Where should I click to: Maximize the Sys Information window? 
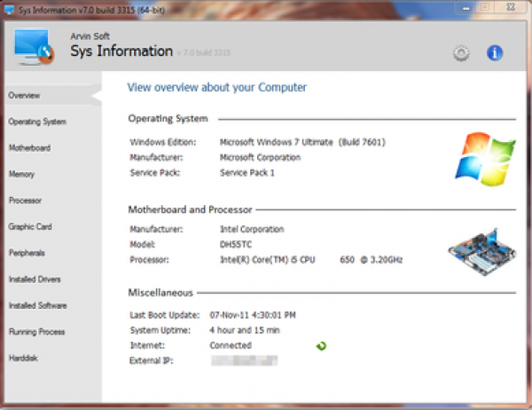(x=485, y=7)
